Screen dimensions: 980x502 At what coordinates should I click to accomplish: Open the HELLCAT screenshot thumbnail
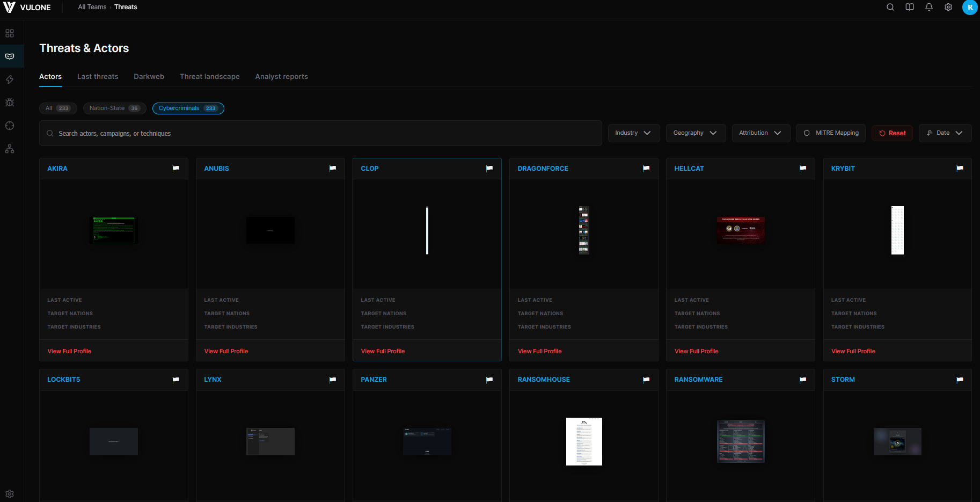coord(741,230)
